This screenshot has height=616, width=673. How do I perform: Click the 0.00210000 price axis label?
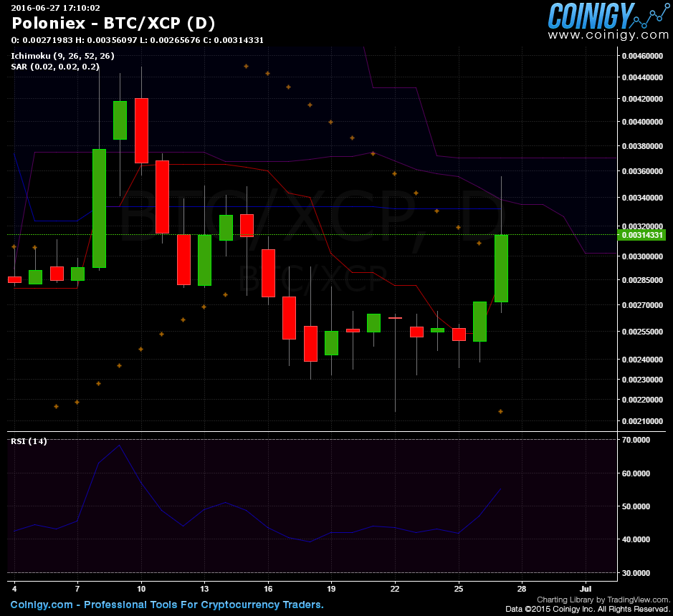tap(642, 422)
